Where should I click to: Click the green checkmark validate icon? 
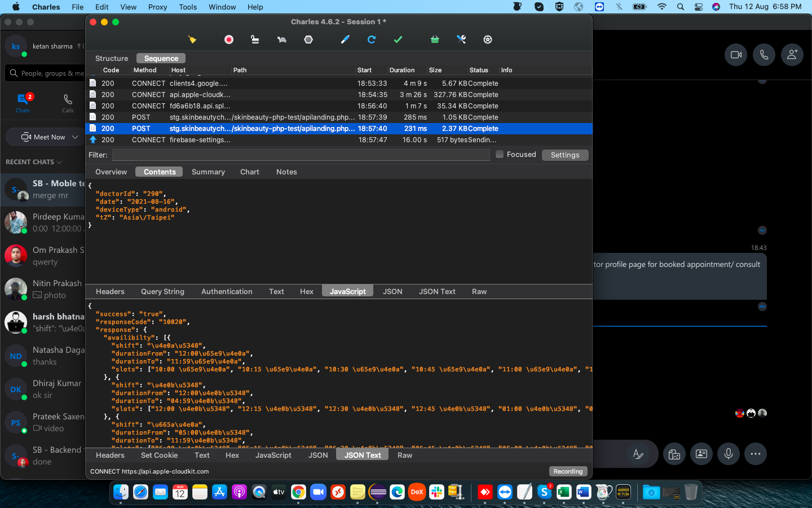click(x=398, y=40)
